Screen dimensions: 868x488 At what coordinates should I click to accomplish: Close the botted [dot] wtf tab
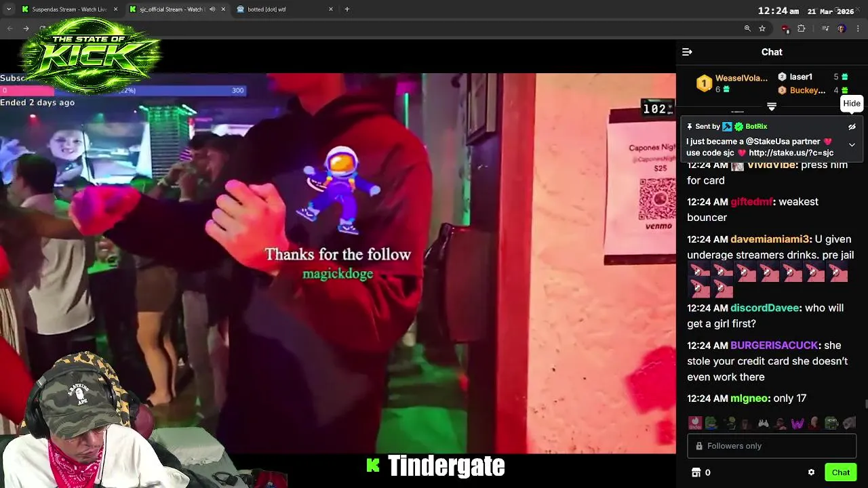tap(331, 9)
